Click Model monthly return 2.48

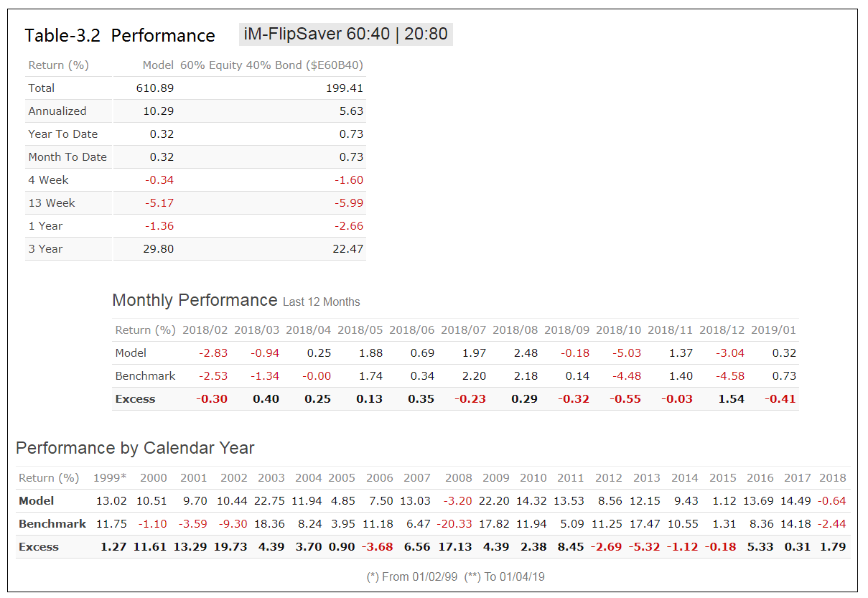(525, 353)
